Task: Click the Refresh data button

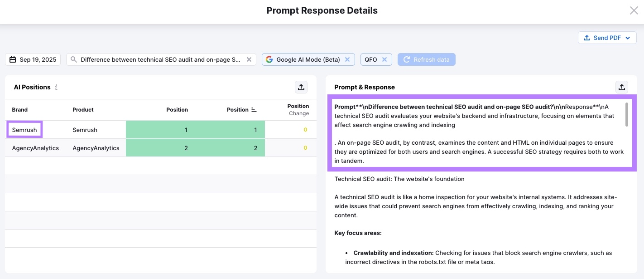Action: click(426, 59)
